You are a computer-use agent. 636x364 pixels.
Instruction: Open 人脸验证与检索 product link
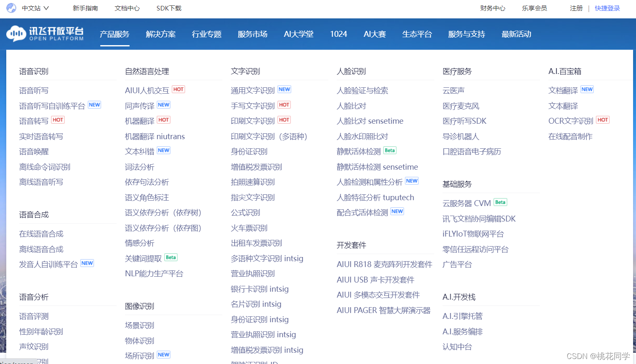(362, 91)
